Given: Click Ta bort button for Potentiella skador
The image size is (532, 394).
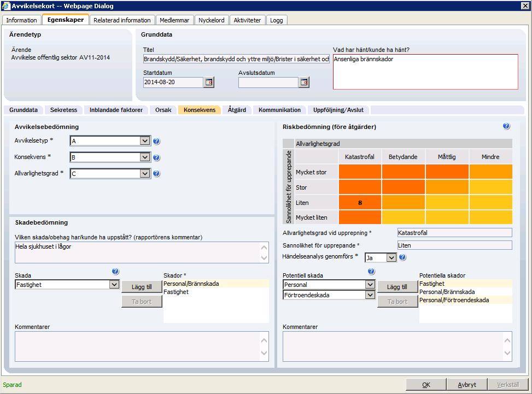Looking at the screenshot, I should (397, 302).
